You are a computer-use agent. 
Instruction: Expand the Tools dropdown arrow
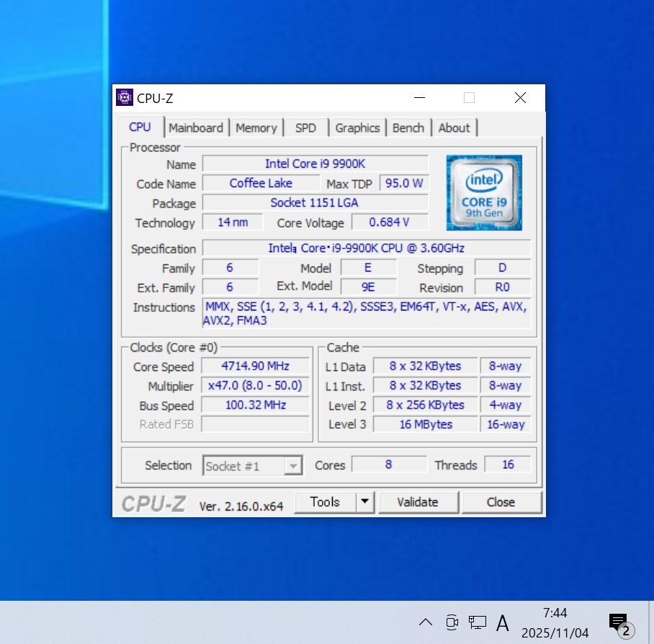(365, 502)
